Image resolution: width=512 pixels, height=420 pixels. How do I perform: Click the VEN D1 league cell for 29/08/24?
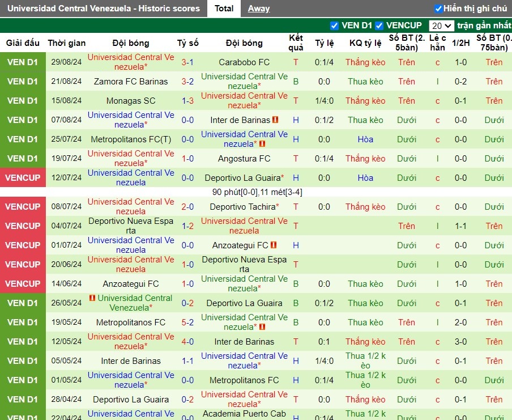point(23,62)
